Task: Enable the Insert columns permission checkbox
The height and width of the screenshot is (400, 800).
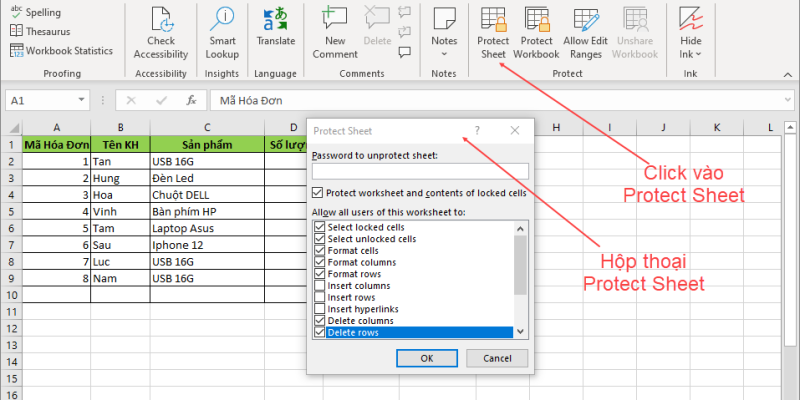Action: (320, 286)
